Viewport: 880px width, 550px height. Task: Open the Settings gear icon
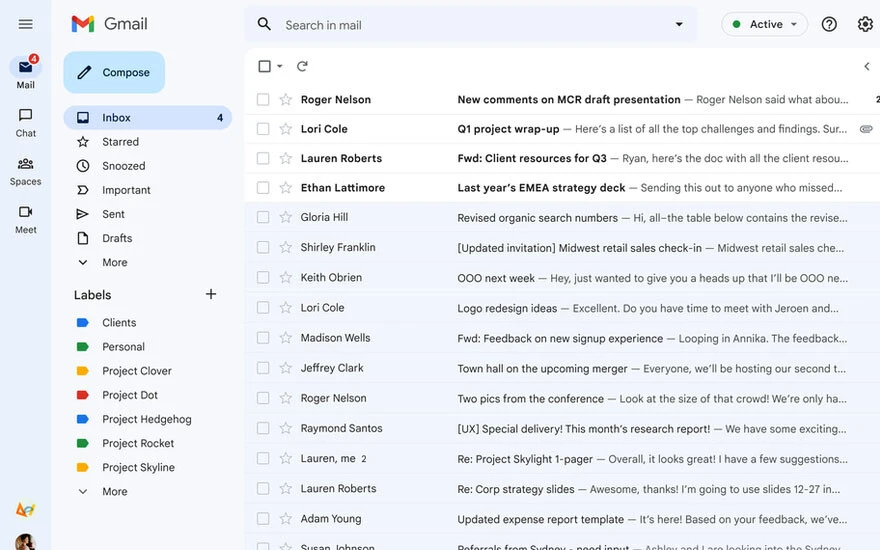pyautogui.click(x=865, y=24)
